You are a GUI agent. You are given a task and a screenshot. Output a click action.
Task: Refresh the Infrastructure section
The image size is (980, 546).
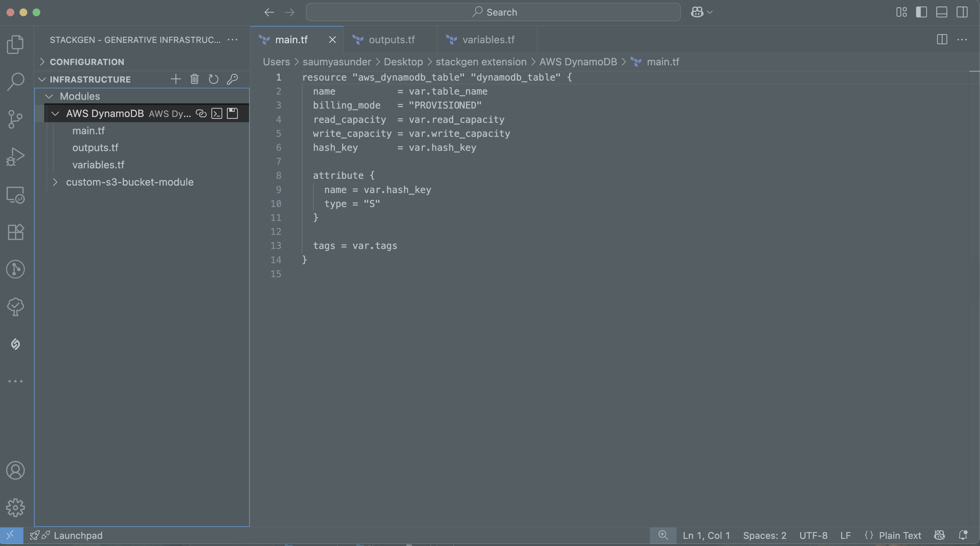click(213, 79)
